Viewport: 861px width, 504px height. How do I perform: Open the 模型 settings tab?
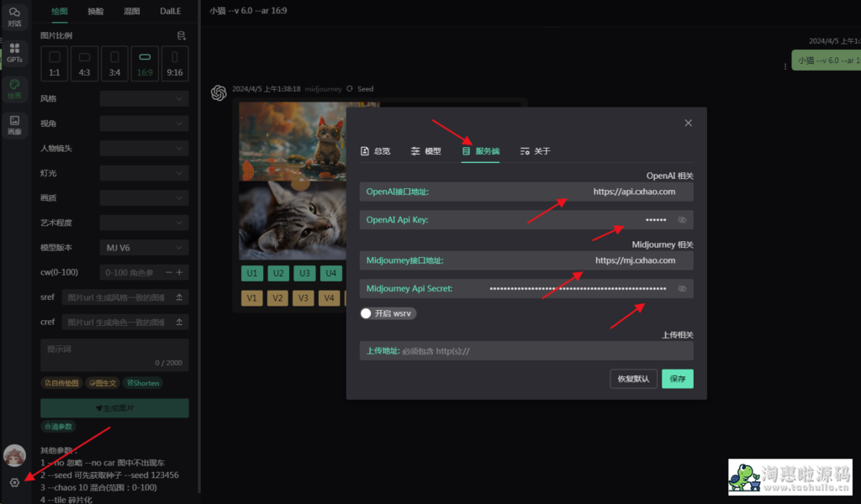pyautogui.click(x=426, y=151)
